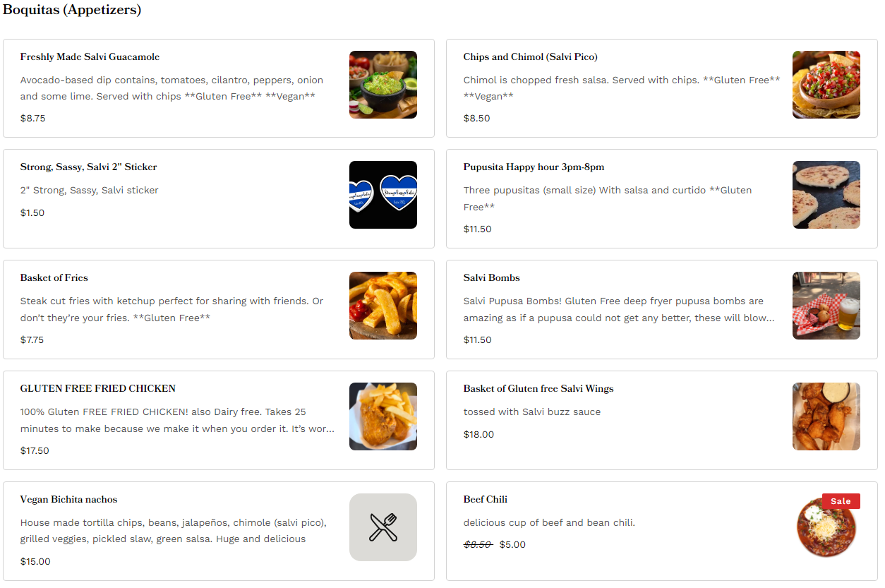
Task: View the Pupusita Happy hour photo
Action: (x=826, y=195)
